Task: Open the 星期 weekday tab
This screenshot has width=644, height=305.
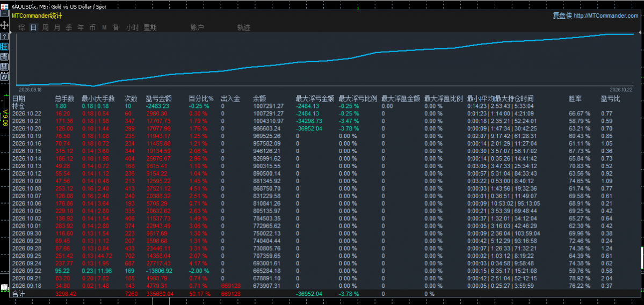Action: pyautogui.click(x=150, y=27)
